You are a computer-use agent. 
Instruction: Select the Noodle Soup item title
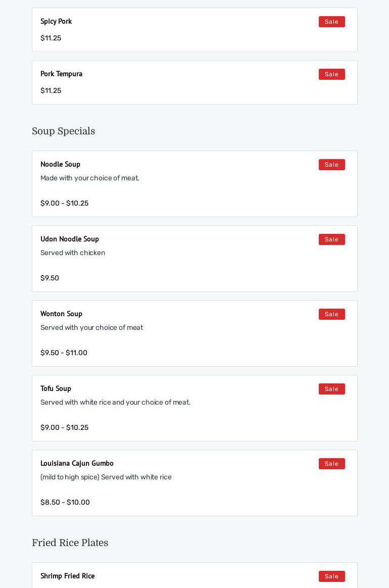point(60,164)
